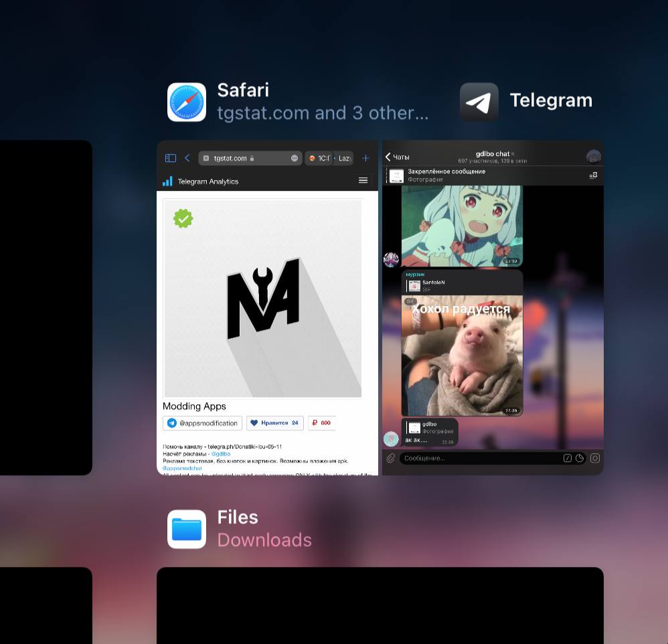Click the мурзик sender name

(415, 274)
